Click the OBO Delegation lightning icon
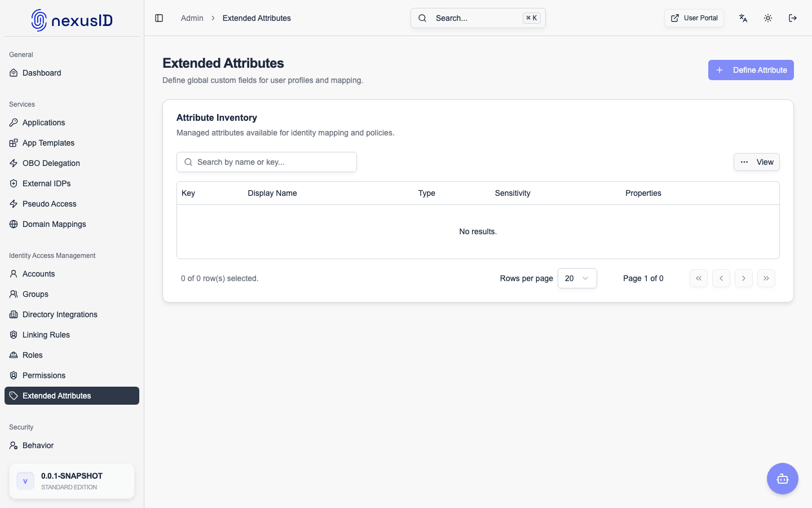Image resolution: width=812 pixels, height=508 pixels. point(14,163)
